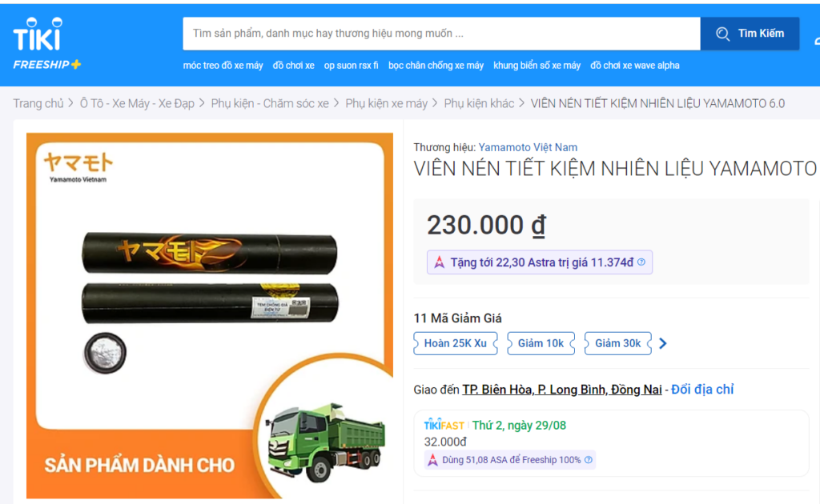Open the Astra reward info icon

[641, 262]
